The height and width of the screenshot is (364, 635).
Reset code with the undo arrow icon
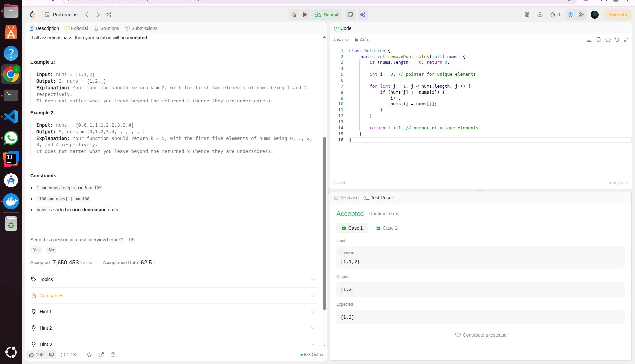[x=617, y=40]
